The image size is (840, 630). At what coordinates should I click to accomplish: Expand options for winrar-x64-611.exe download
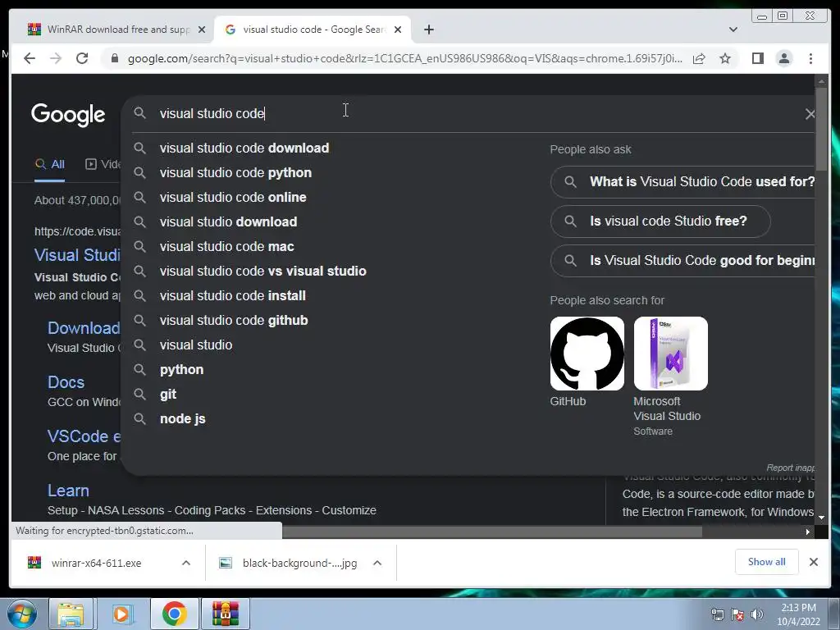pos(186,563)
